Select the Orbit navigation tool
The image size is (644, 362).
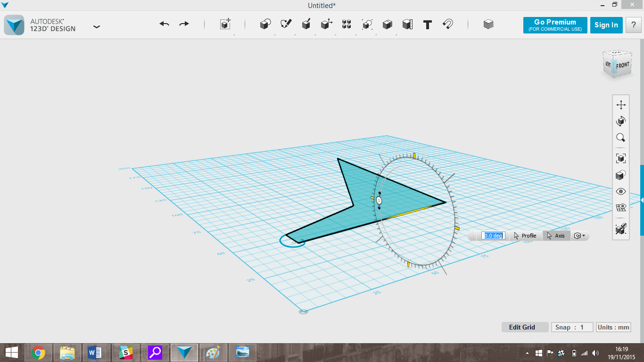(x=621, y=122)
